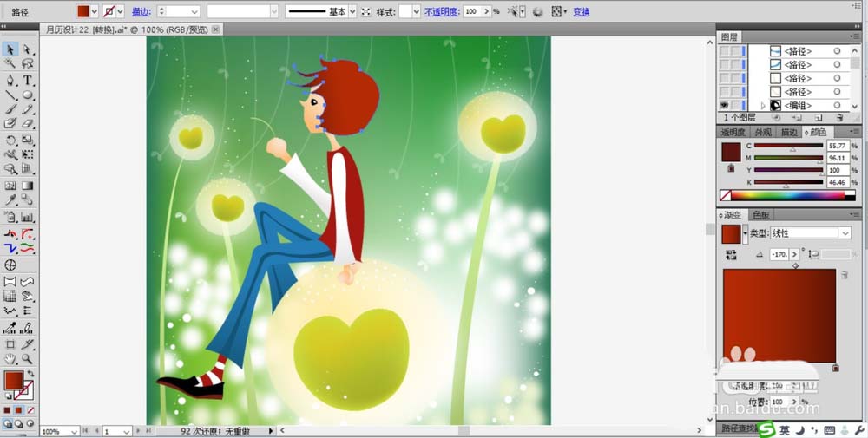The height and width of the screenshot is (438, 868).
Task: Hide the <编组> layer eye icon
Action: [x=724, y=105]
